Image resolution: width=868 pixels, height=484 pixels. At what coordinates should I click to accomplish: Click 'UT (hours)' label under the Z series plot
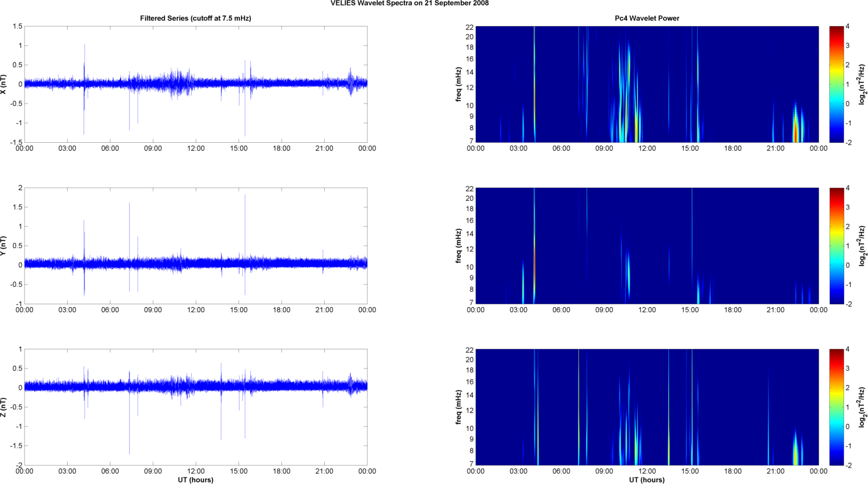coord(196,480)
